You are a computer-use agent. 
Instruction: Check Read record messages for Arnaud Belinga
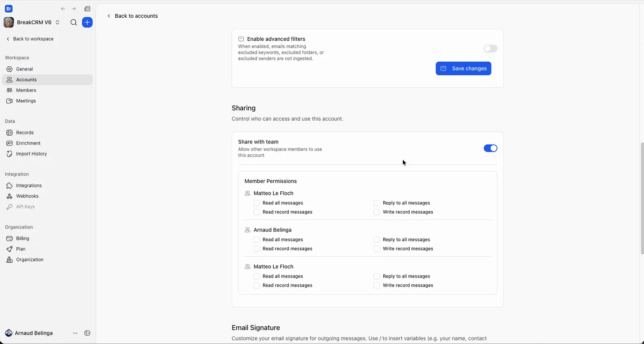click(256, 249)
